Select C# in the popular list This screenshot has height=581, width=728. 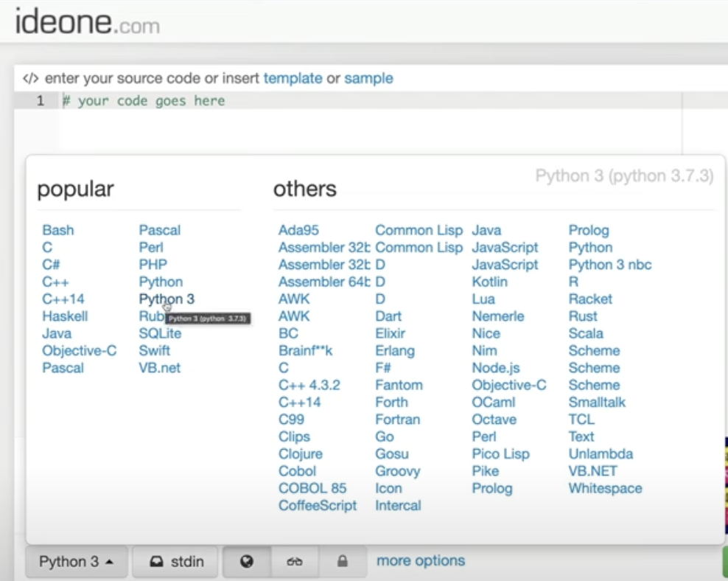(x=51, y=264)
